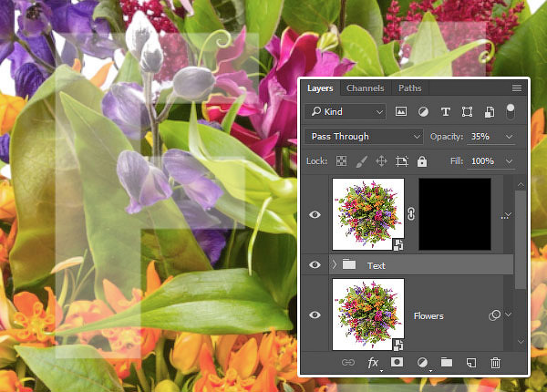This screenshot has height=392, width=547.
Task: Delete layer trash icon
Action: click(x=495, y=363)
